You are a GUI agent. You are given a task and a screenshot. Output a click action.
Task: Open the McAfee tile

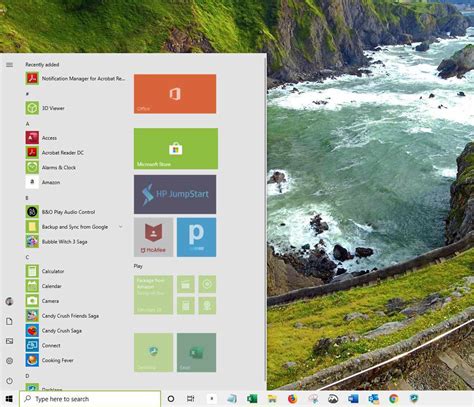tap(153, 237)
